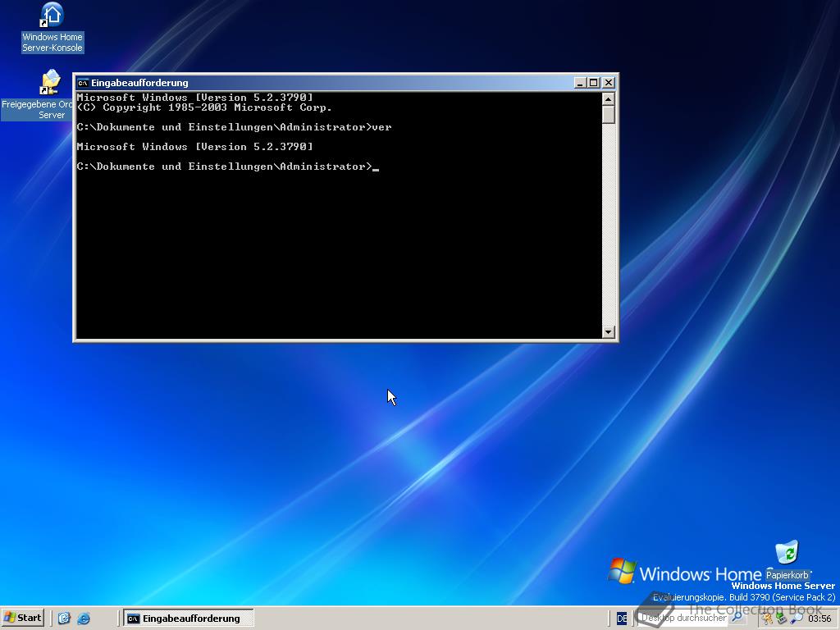The image size is (840, 630).
Task: Select the Eingabeaufforderung taskbar button
Action: (x=189, y=619)
